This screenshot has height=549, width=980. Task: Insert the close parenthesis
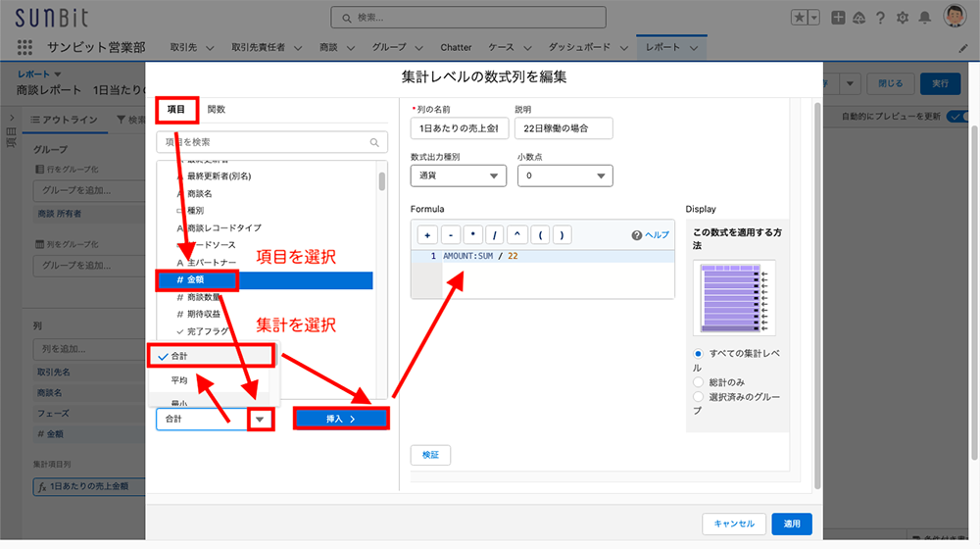(562, 235)
